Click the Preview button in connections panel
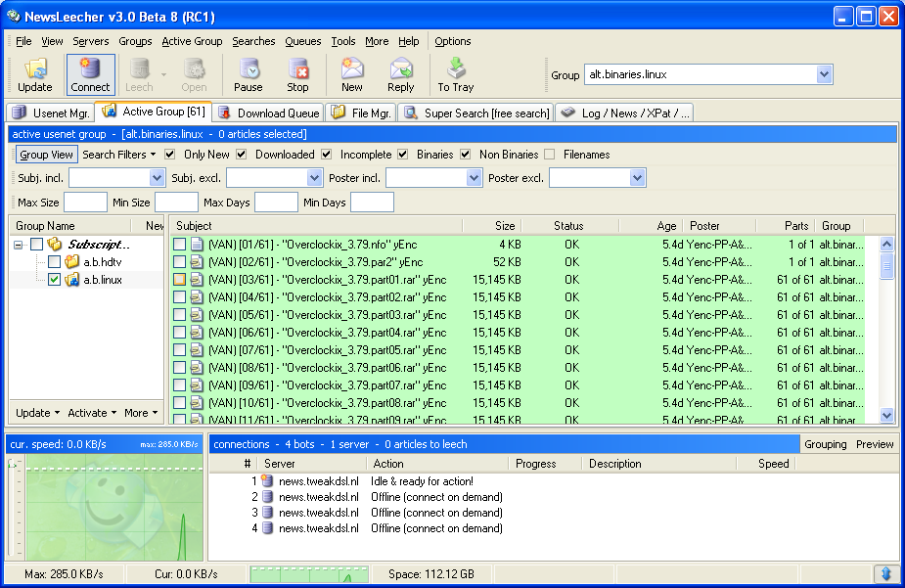Image resolution: width=905 pixels, height=588 pixels. tap(875, 444)
